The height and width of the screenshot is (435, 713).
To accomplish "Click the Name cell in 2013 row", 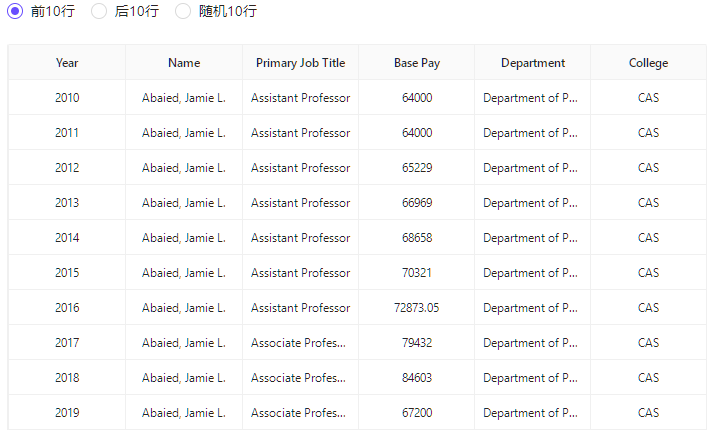I will click(184, 203).
